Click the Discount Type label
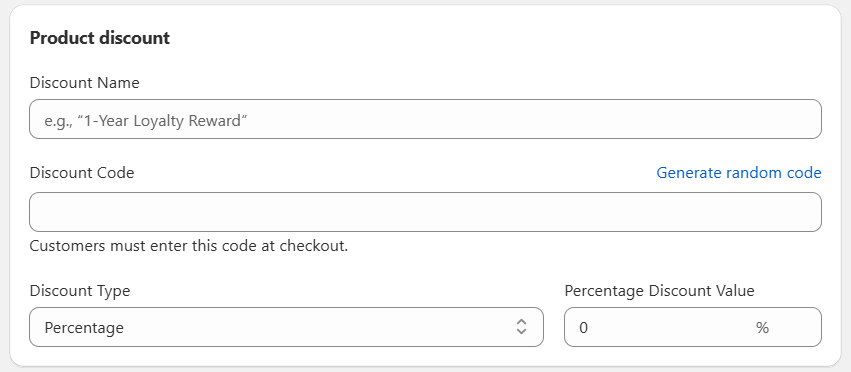 (x=80, y=291)
